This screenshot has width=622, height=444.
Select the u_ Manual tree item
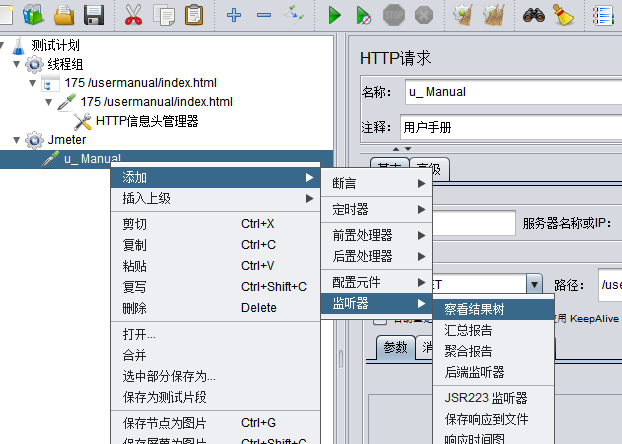[x=92, y=159]
